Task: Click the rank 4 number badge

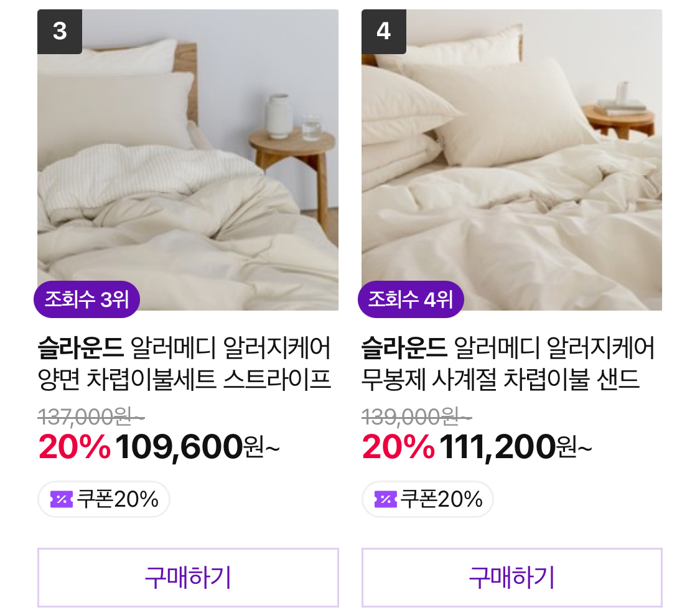Action: (x=384, y=31)
